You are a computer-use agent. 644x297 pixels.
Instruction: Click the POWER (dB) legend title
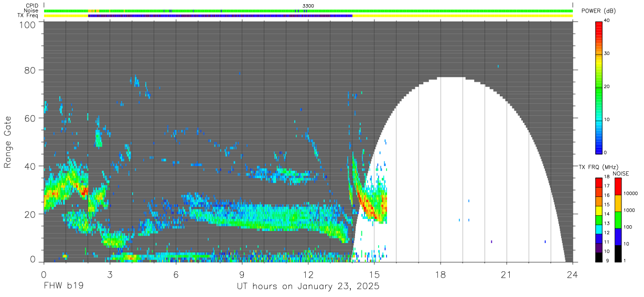click(x=599, y=10)
